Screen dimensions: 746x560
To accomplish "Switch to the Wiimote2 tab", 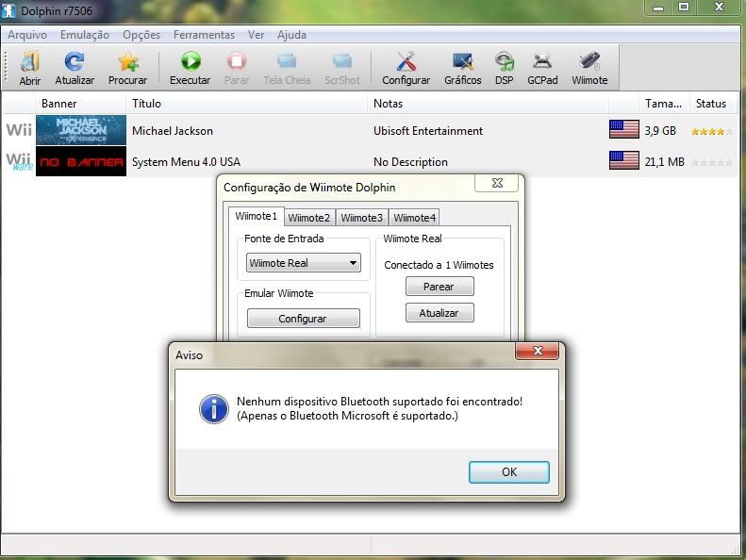I will tap(309, 218).
